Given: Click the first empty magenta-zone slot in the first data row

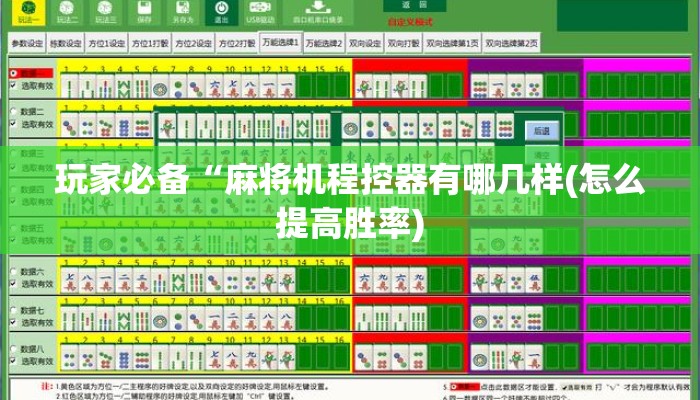Looking at the screenshot, I should [595, 86].
